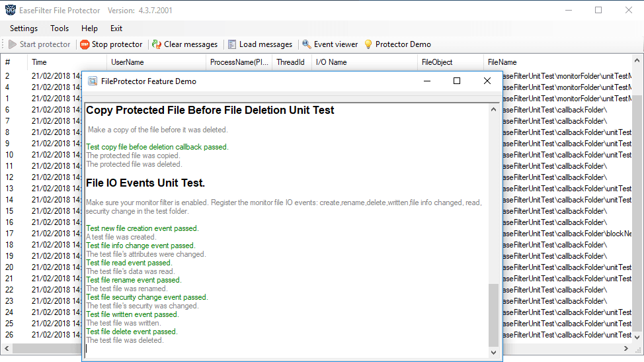Click the Protector Demo label
This screenshot has width=644, height=362.
pos(403,44)
